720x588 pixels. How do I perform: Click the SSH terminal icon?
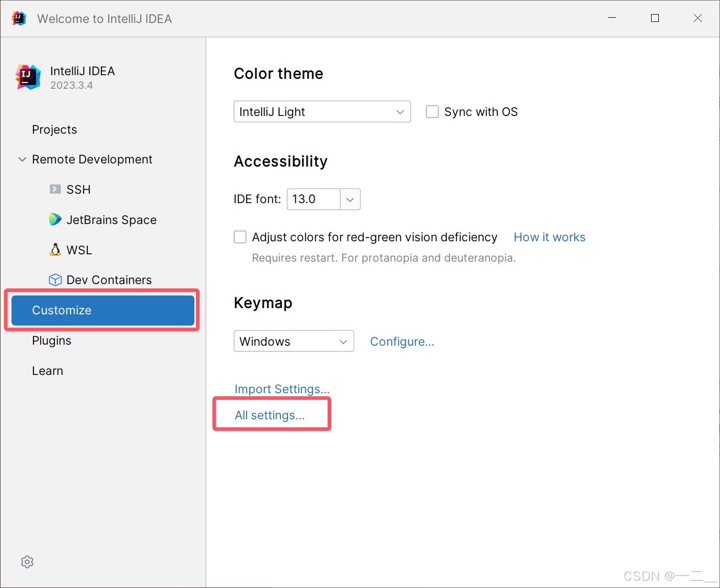[x=55, y=189]
